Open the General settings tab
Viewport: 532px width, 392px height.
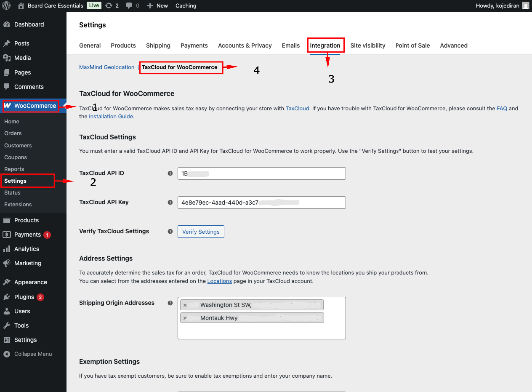click(x=90, y=45)
